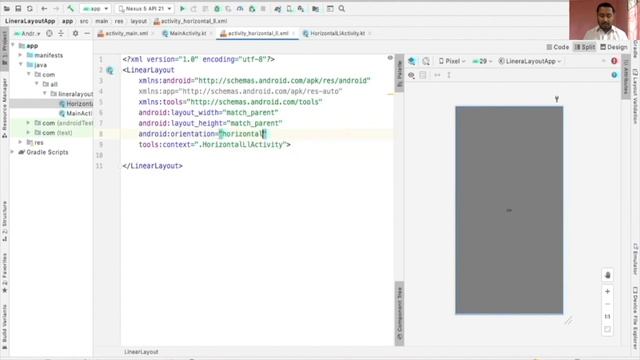Open project panel settings gear
640x360 pixels.
pos(76,33)
